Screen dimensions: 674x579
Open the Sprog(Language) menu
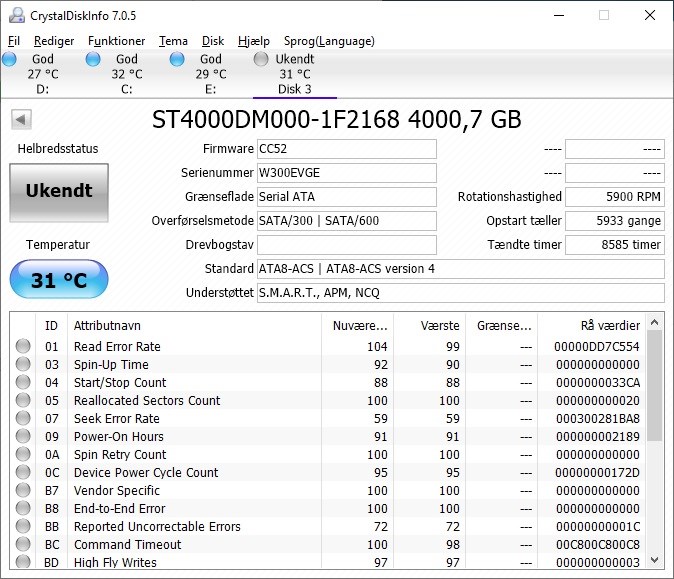tap(329, 41)
